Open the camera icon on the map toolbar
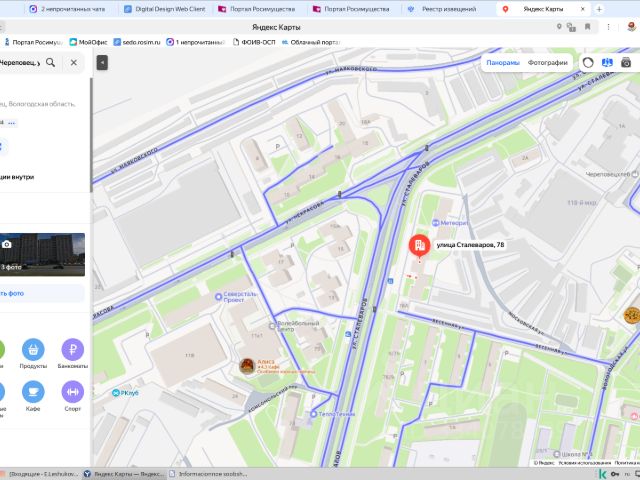Screen dimensions: 640x480 (626, 62)
